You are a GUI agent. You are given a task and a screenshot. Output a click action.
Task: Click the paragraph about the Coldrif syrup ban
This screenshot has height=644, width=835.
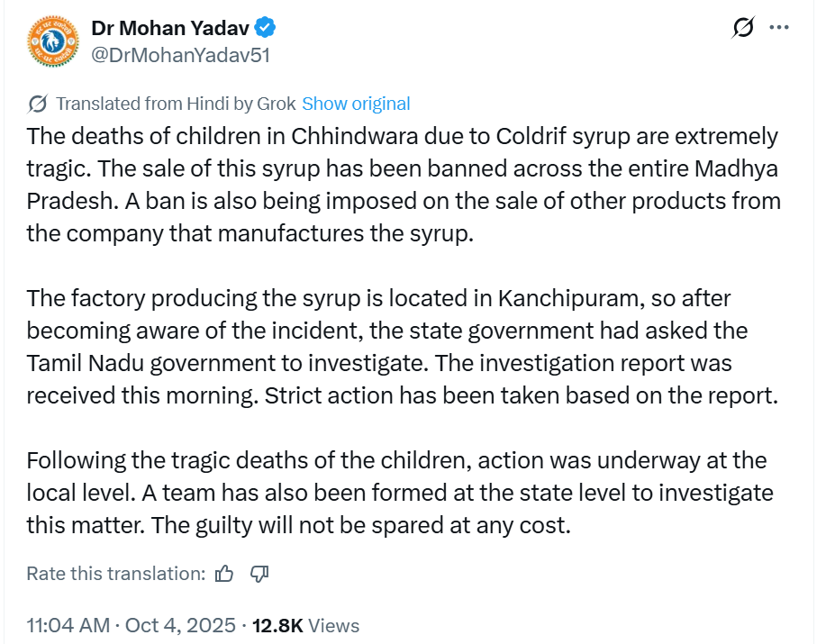(x=403, y=185)
